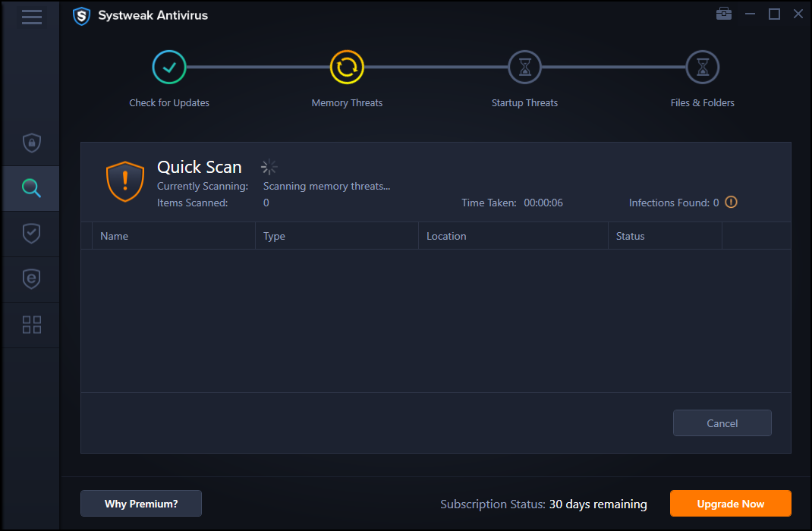
Task: Open the shield checkmark sidebar icon
Action: pyautogui.click(x=32, y=234)
